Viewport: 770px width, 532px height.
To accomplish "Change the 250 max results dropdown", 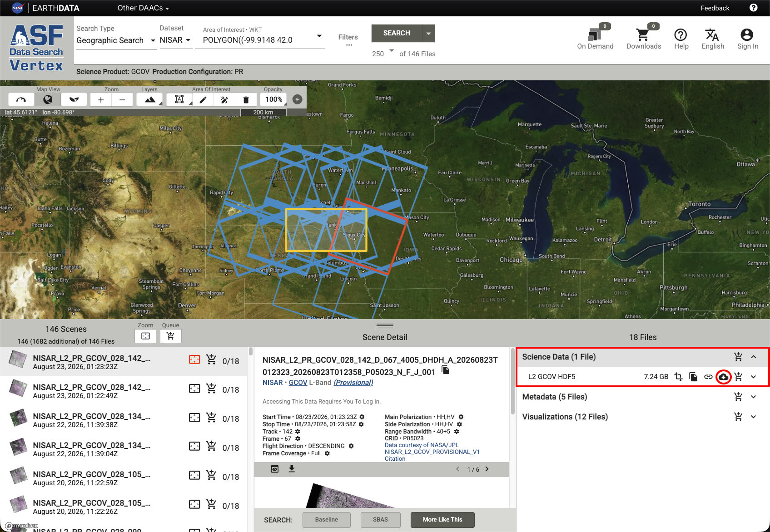I will pos(383,54).
